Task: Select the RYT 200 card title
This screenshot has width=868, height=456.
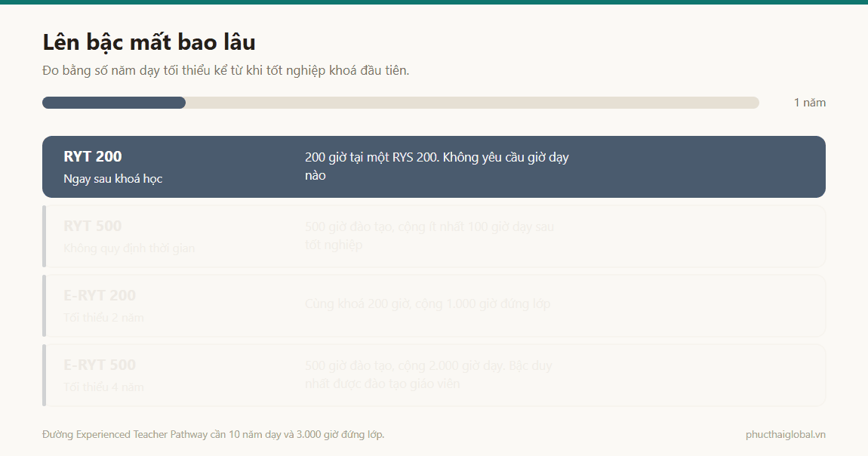Action: point(92,156)
